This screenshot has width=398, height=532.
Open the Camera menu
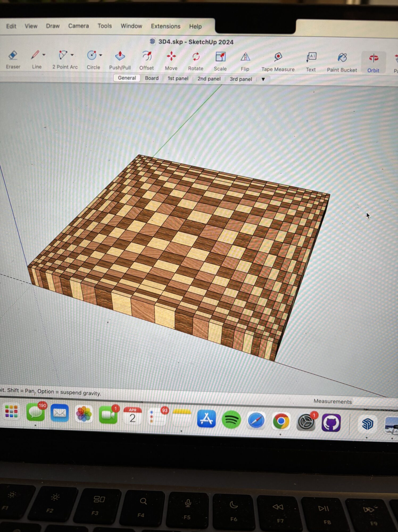coord(78,26)
